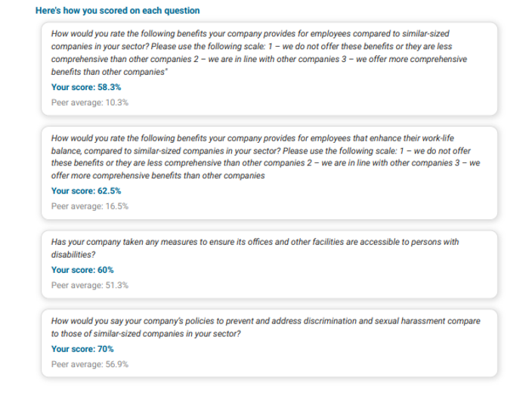Click 'offer more comprehensive benefits' line in second card

coord(158,176)
